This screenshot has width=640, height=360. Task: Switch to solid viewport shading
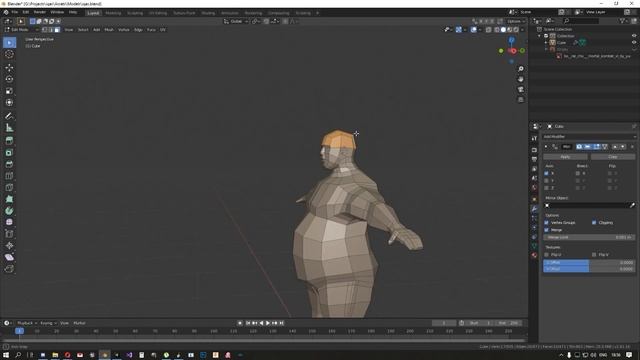coord(503,30)
